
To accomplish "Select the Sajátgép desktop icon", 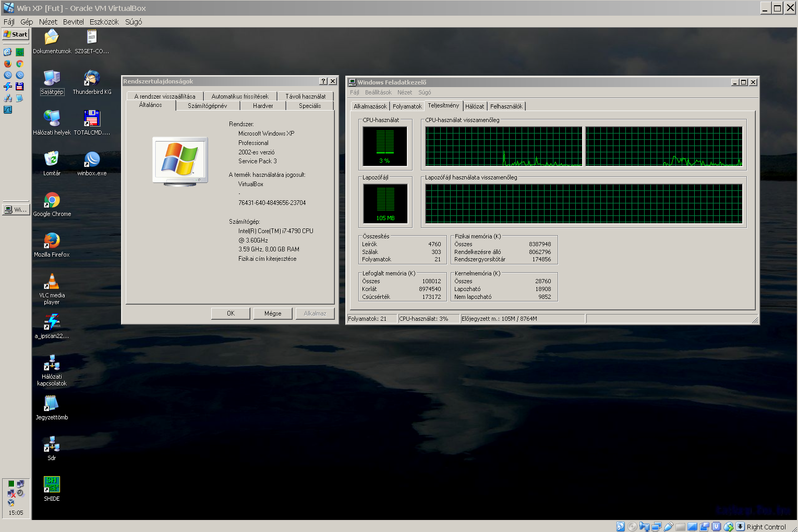I will (52, 82).
